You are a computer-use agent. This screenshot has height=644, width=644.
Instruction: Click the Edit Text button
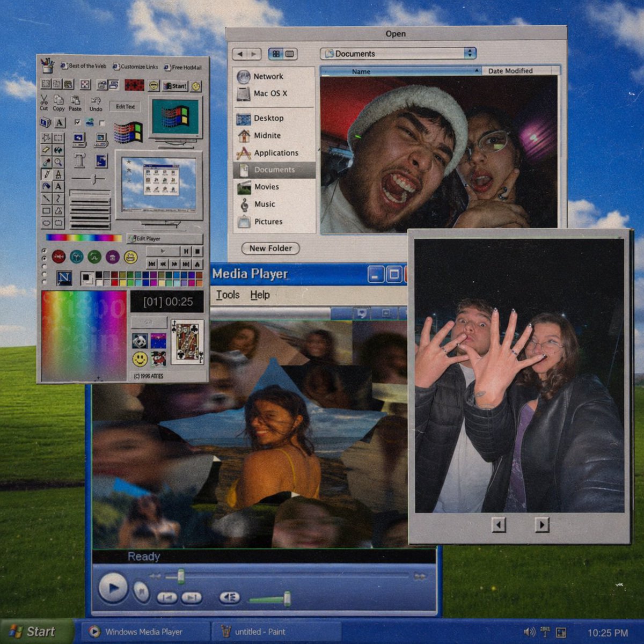coord(125,106)
